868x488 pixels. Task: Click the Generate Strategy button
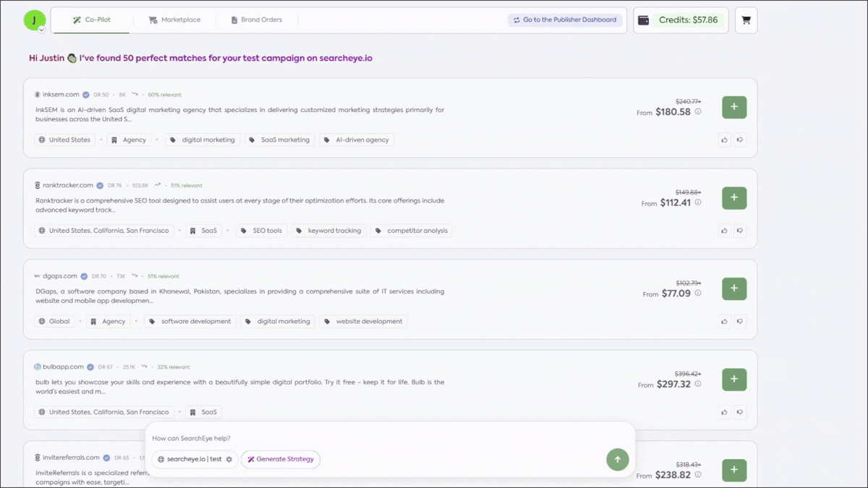[x=281, y=459]
